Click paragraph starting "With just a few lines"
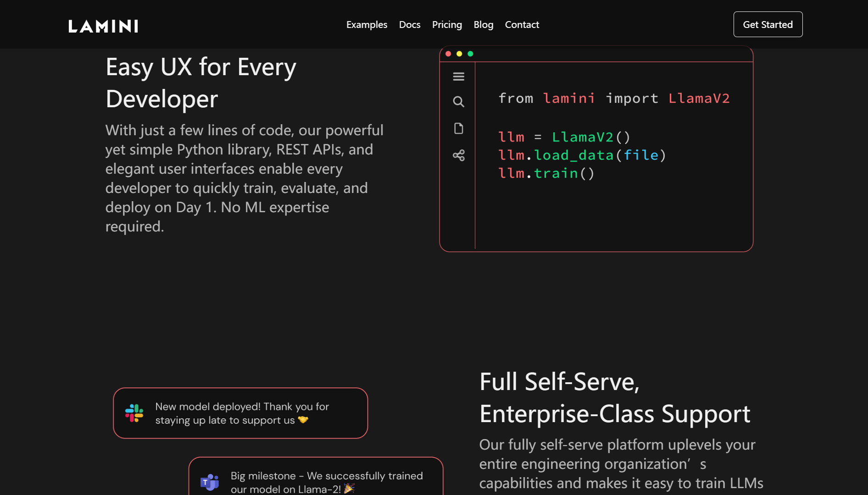 (245, 178)
